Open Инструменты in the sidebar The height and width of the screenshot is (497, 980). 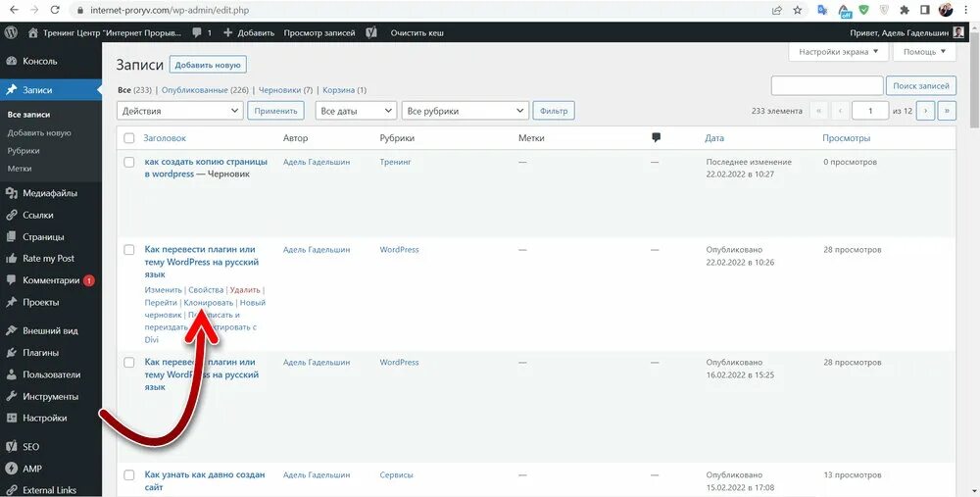tap(51, 396)
